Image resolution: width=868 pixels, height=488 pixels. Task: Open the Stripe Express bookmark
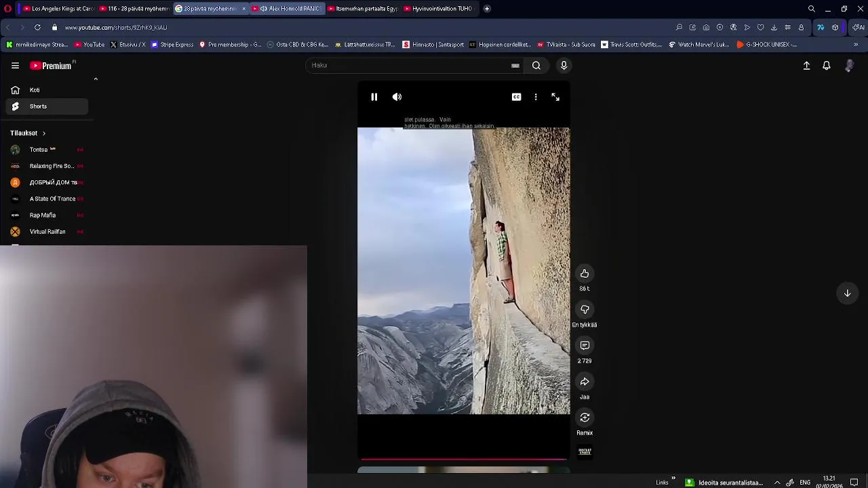click(x=172, y=45)
